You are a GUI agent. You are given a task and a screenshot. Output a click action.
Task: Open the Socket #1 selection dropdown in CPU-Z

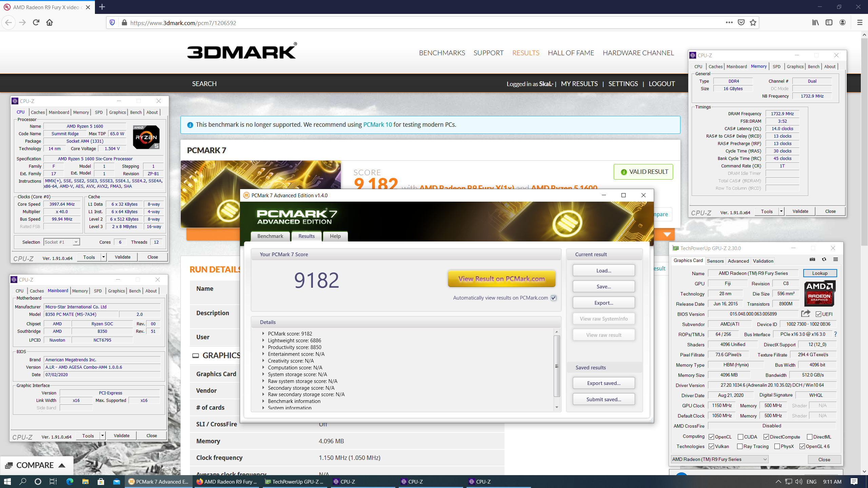62,242
